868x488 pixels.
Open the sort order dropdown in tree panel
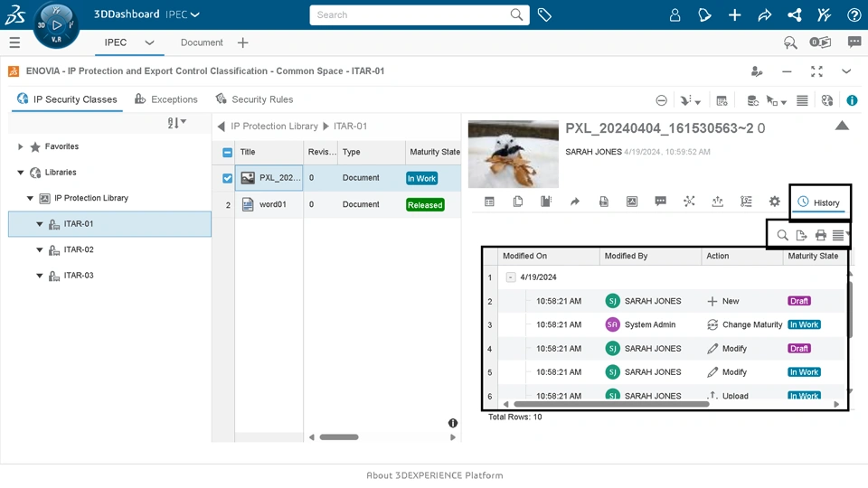click(x=176, y=123)
